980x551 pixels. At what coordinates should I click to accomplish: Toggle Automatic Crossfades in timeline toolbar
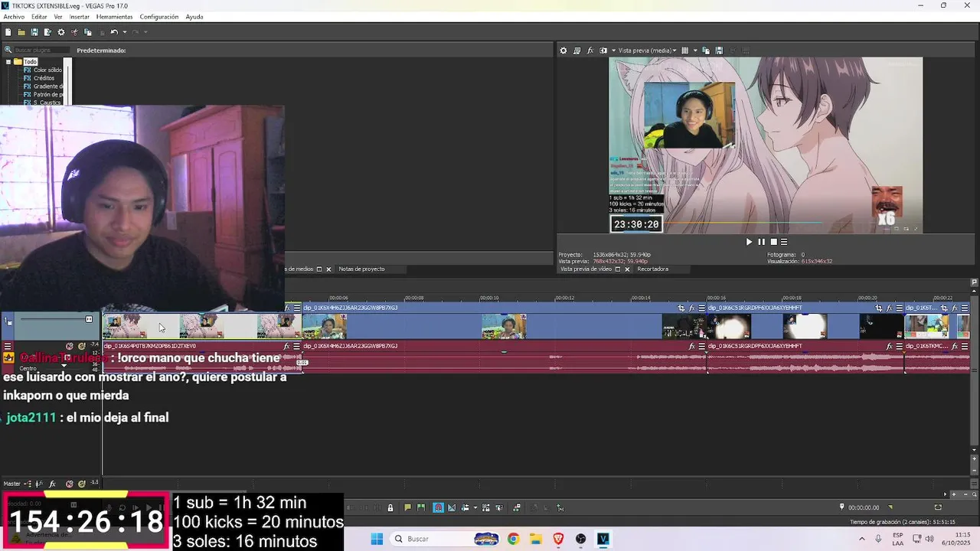(x=452, y=507)
